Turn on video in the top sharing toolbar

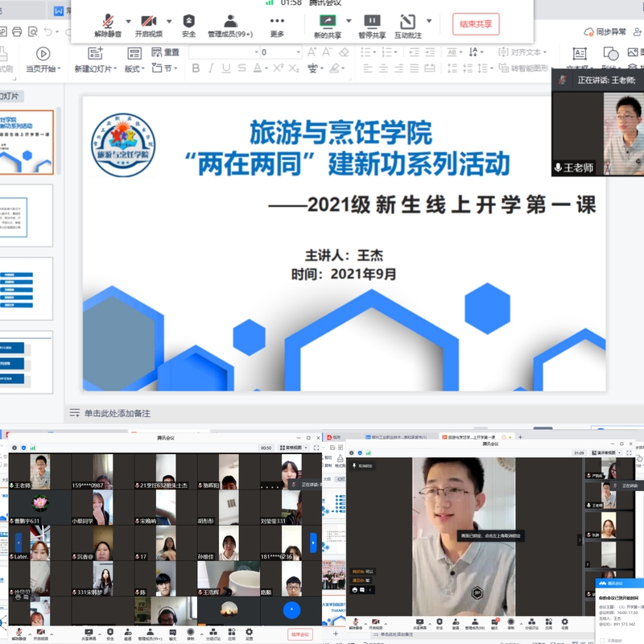148,24
